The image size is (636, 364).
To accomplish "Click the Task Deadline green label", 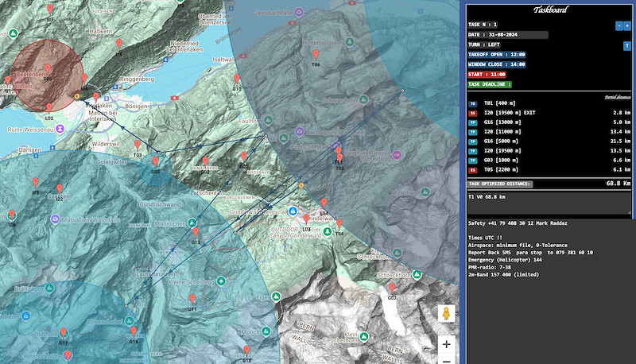I will pyautogui.click(x=490, y=84).
